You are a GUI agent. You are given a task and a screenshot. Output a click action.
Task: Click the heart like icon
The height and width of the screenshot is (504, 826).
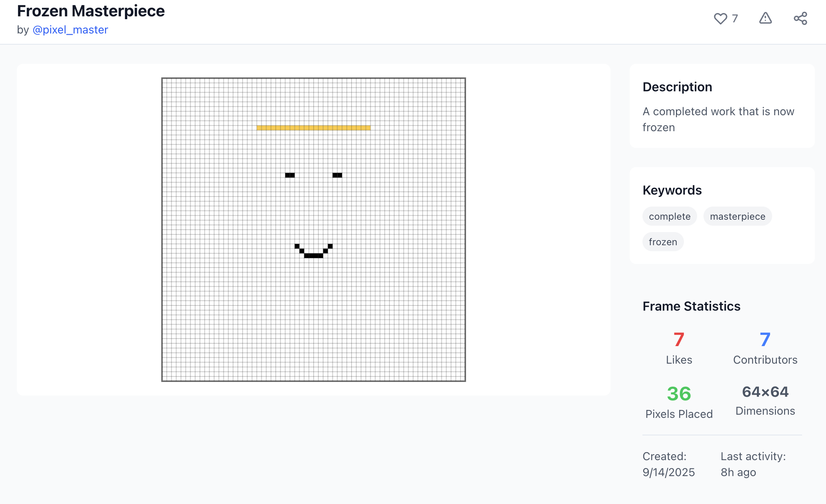click(x=720, y=18)
